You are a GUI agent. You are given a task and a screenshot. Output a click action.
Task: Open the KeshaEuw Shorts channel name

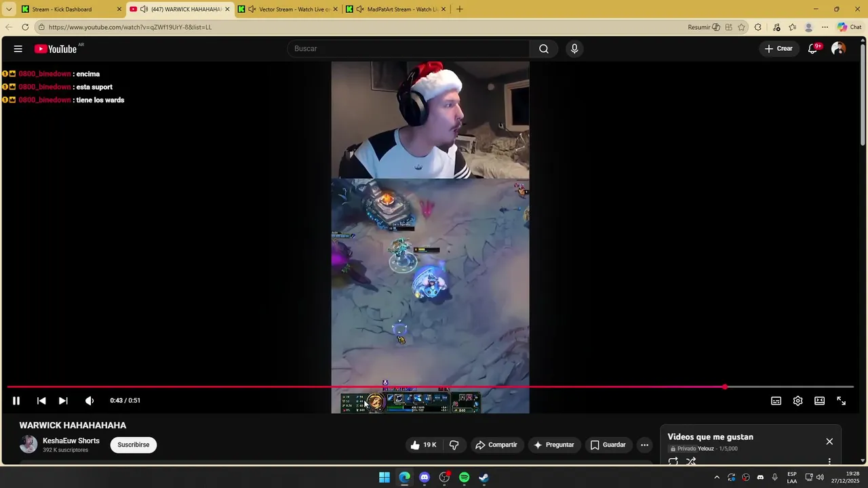pyautogui.click(x=71, y=441)
